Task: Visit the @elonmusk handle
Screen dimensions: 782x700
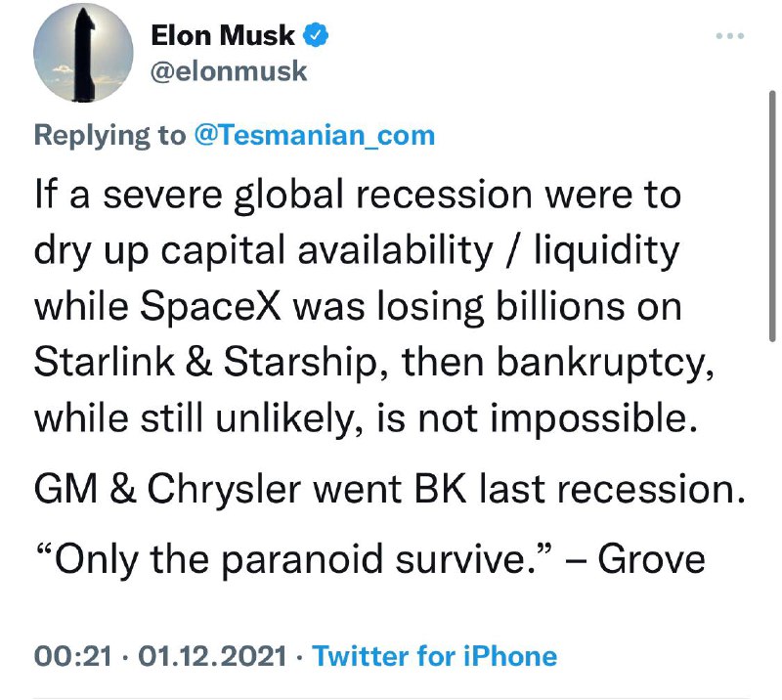Action: click(x=229, y=71)
